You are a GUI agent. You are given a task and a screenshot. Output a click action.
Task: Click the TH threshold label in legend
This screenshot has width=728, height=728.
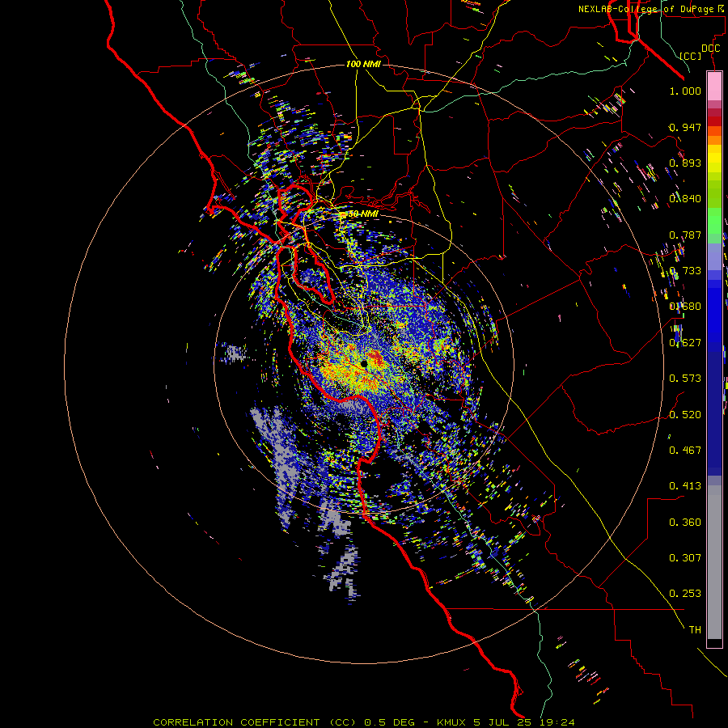click(x=695, y=630)
